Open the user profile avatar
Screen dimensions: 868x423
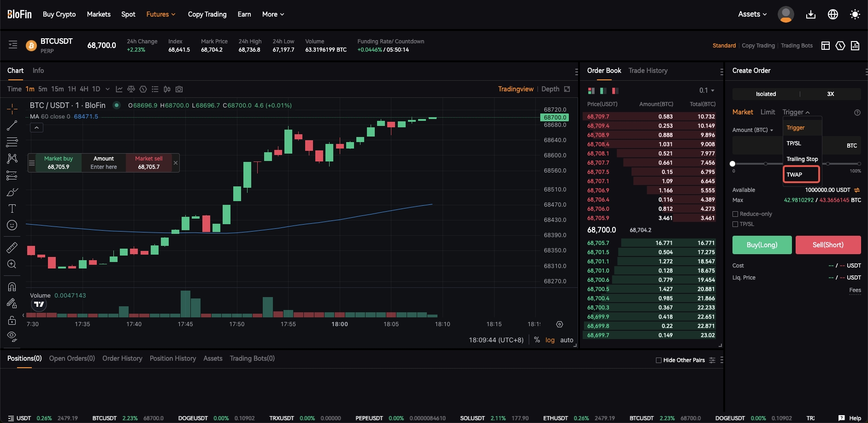click(x=786, y=14)
